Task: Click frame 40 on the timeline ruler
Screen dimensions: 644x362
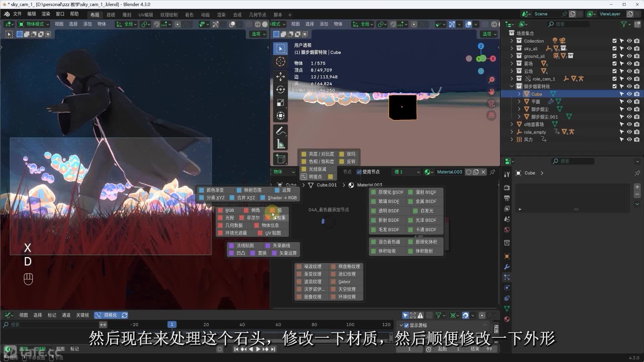Action: click(x=242, y=324)
